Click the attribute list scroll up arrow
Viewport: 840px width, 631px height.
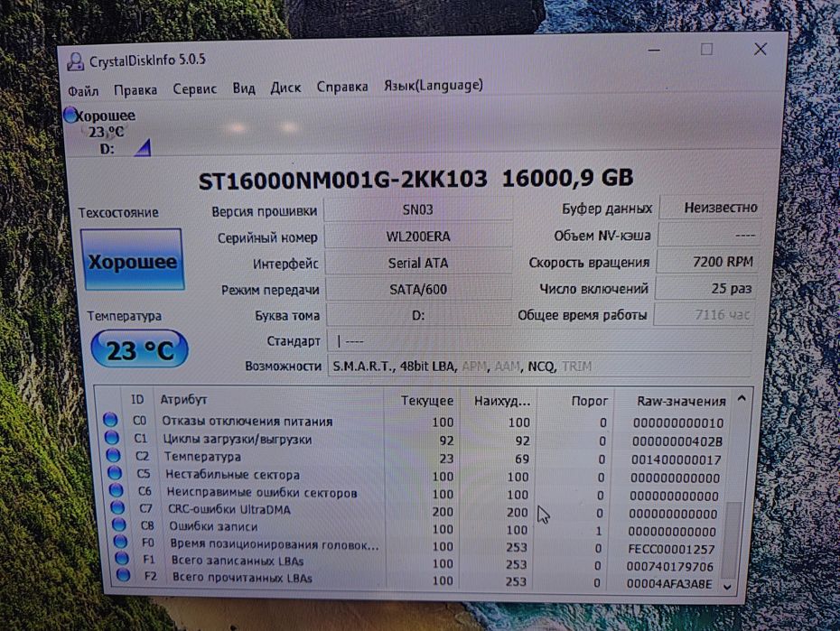(742, 399)
